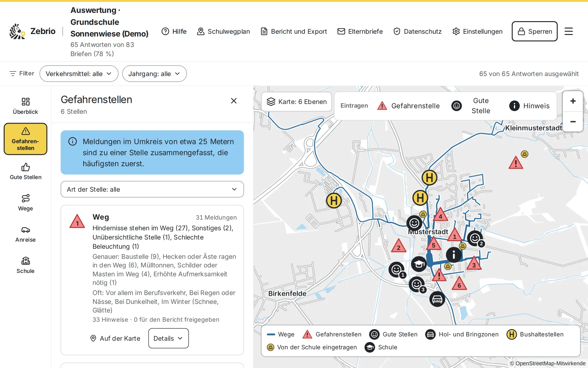
Task: Select the Gefahrenstellen sidebar tab
Action: click(25, 139)
